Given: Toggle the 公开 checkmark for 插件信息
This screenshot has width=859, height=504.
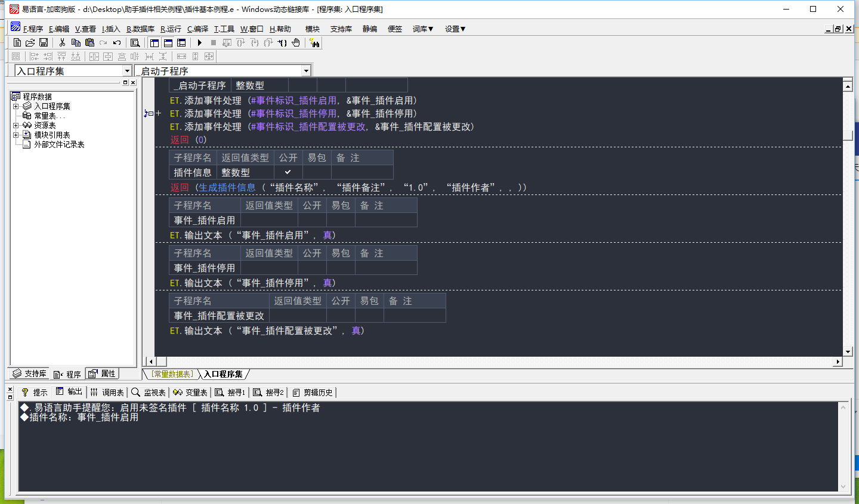Looking at the screenshot, I should [288, 172].
